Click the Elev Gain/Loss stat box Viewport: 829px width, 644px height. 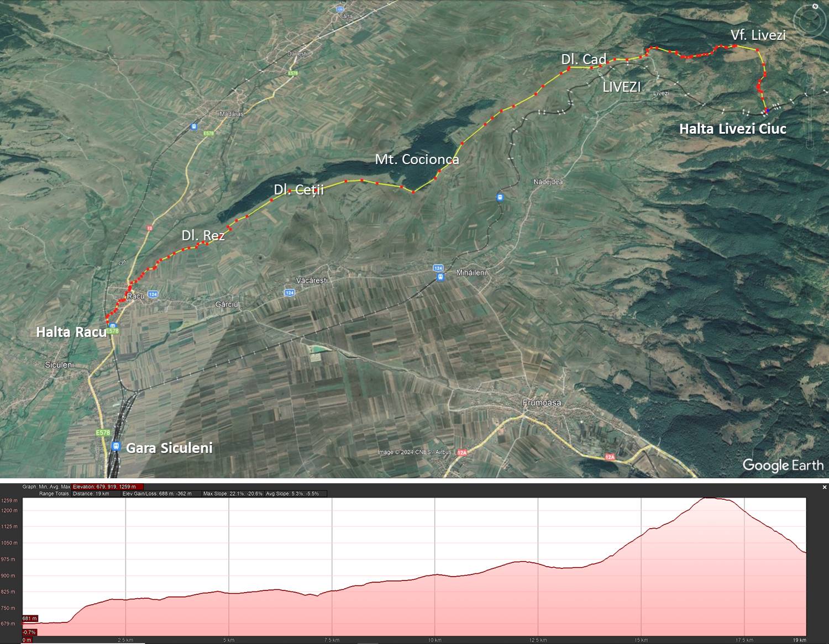157,493
